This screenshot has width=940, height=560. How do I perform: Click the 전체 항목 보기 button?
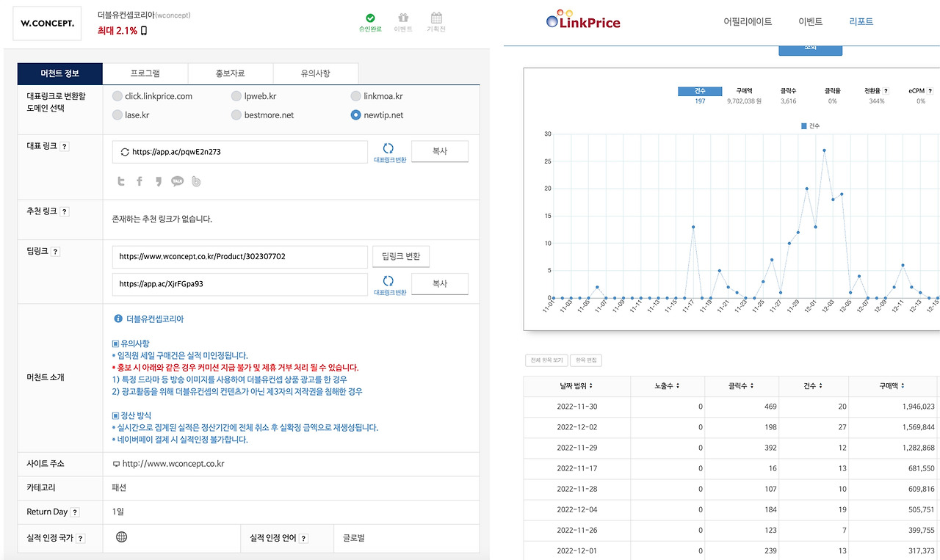546,360
